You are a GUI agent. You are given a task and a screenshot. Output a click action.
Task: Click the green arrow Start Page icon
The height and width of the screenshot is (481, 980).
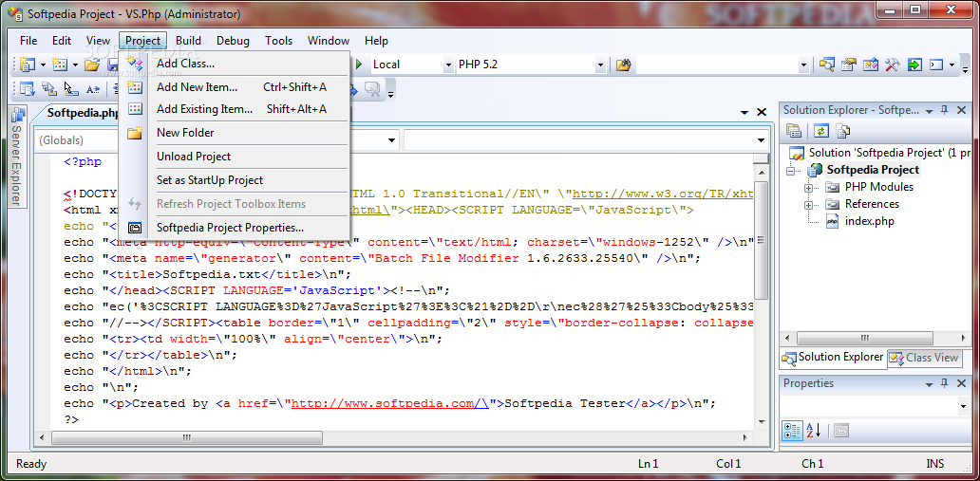914,65
